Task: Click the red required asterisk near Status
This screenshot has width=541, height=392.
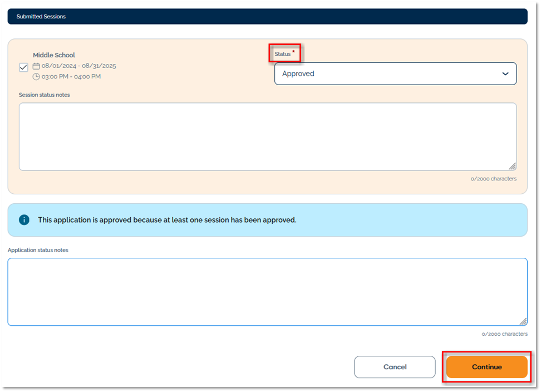Action: click(294, 52)
